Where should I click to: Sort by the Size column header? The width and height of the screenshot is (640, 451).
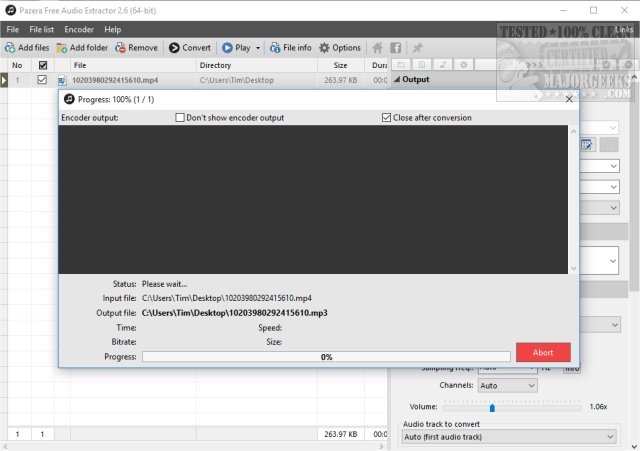(340, 65)
